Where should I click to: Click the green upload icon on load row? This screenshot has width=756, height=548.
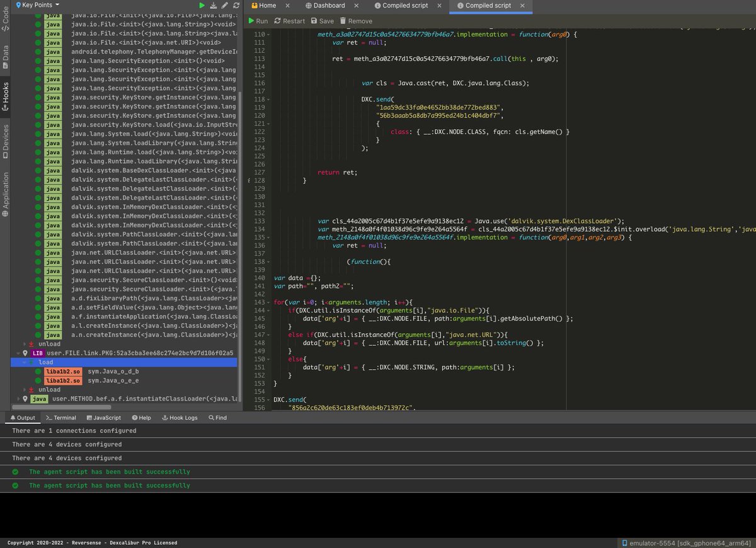coord(31,362)
